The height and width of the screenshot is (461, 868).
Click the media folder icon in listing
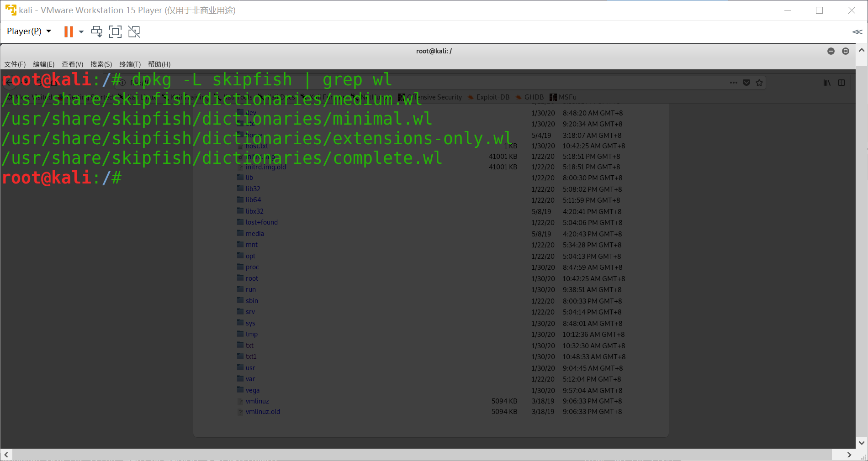[240, 233]
